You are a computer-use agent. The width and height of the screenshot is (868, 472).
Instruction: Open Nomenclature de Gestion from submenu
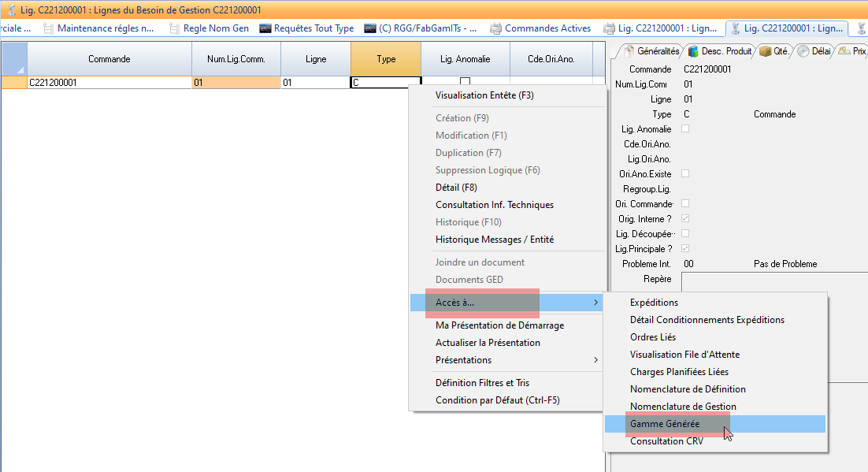[x=683, y=407]
